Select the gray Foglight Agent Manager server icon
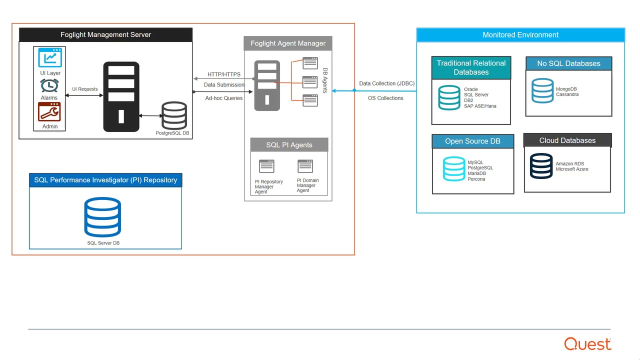The width and height of the screenshot is (640, 360). click(x=267, y=85)
